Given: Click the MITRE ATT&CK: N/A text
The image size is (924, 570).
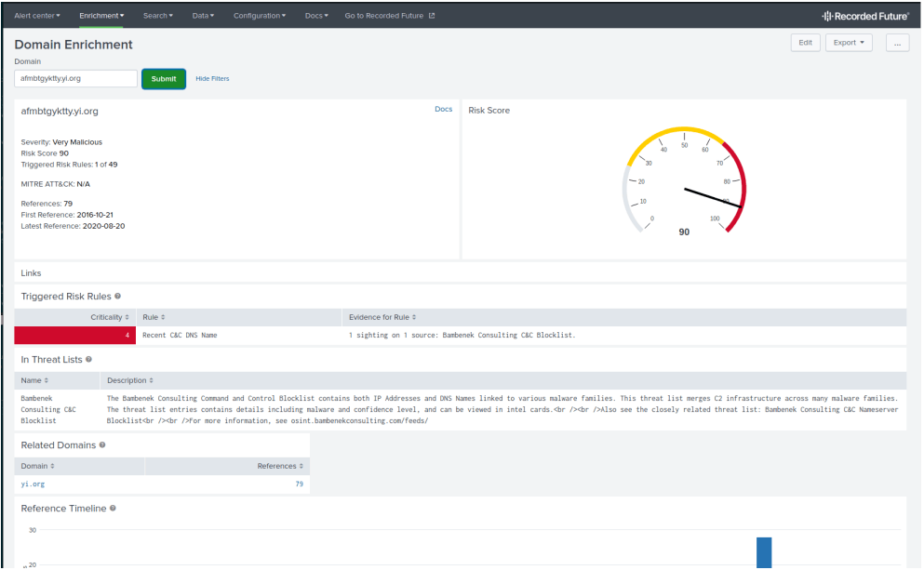Looking at the screenshot, I should 56,184.
